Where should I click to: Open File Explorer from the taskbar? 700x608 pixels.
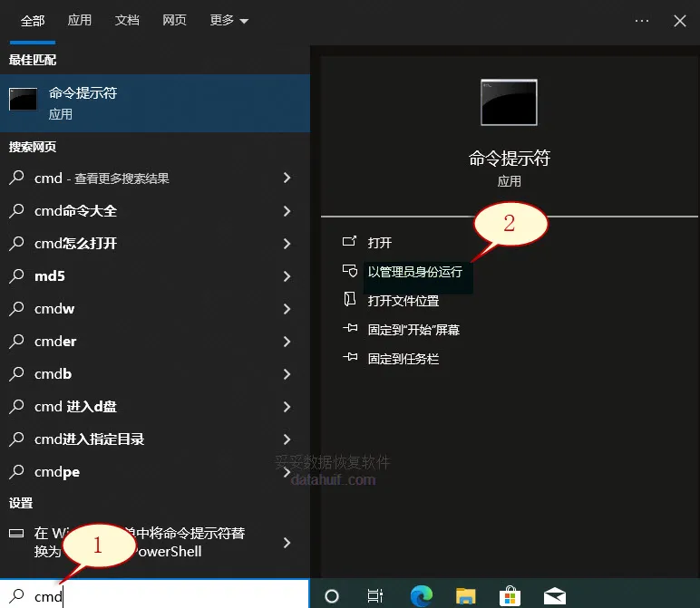pyautogui.click(x=465, y=595)
